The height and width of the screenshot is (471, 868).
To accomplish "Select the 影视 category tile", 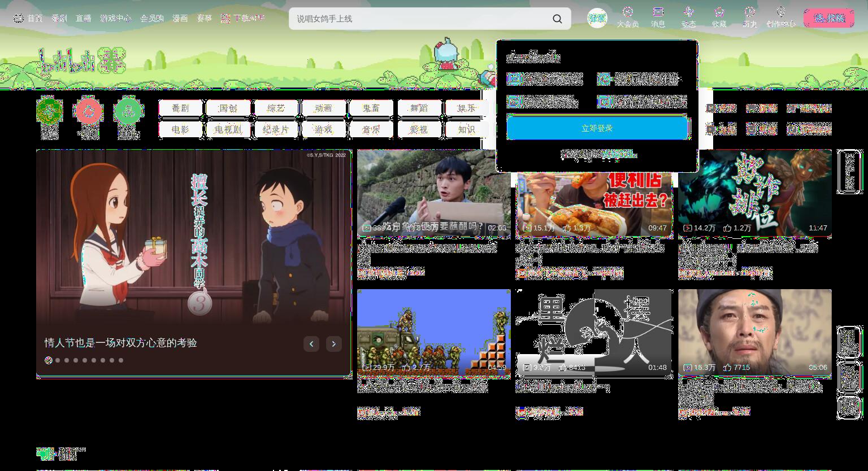I will (x=419, y=129).
